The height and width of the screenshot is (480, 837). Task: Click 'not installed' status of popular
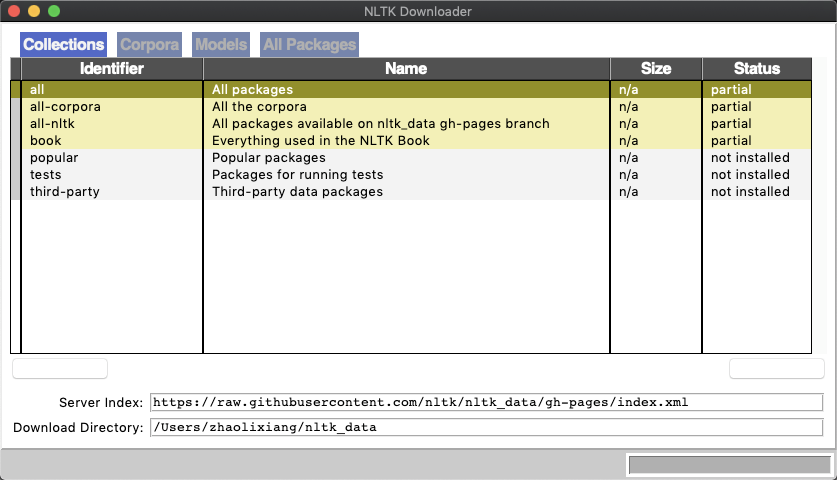750,158
